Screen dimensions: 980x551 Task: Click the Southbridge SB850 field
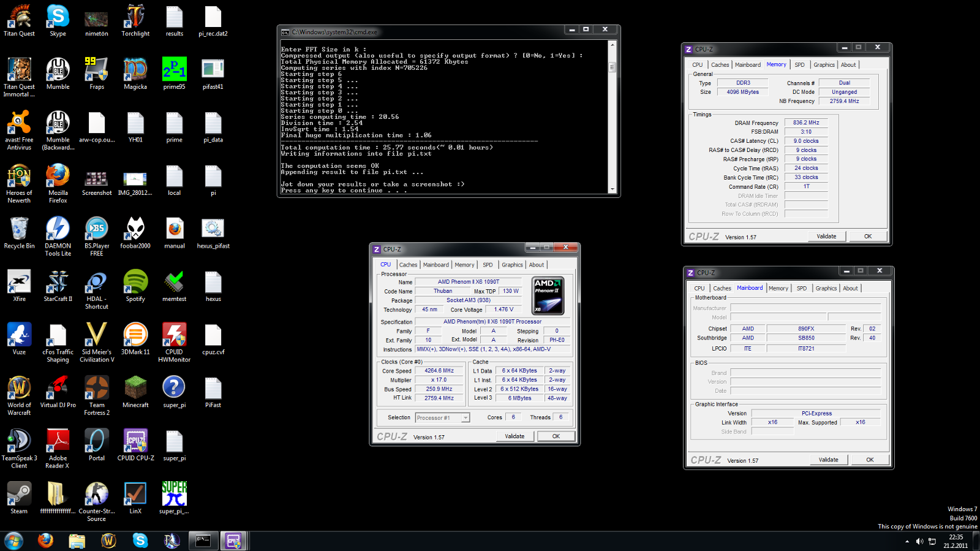806,338
